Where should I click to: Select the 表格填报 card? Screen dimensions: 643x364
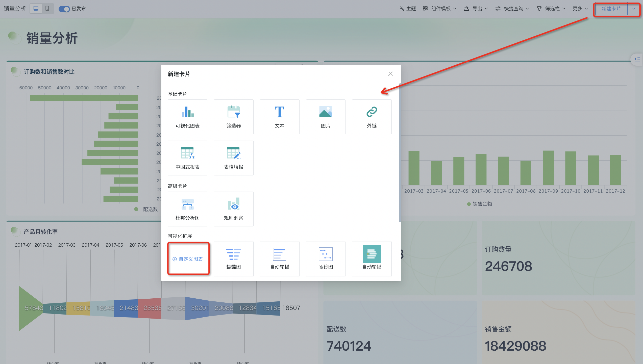coord(234,158)
